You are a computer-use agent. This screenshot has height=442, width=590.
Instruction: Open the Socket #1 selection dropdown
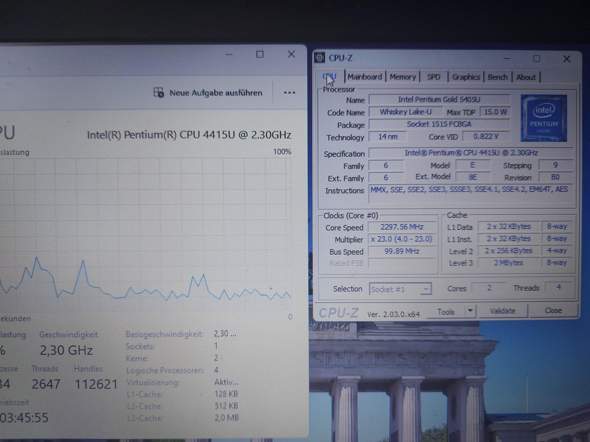(x=400, y=289)
